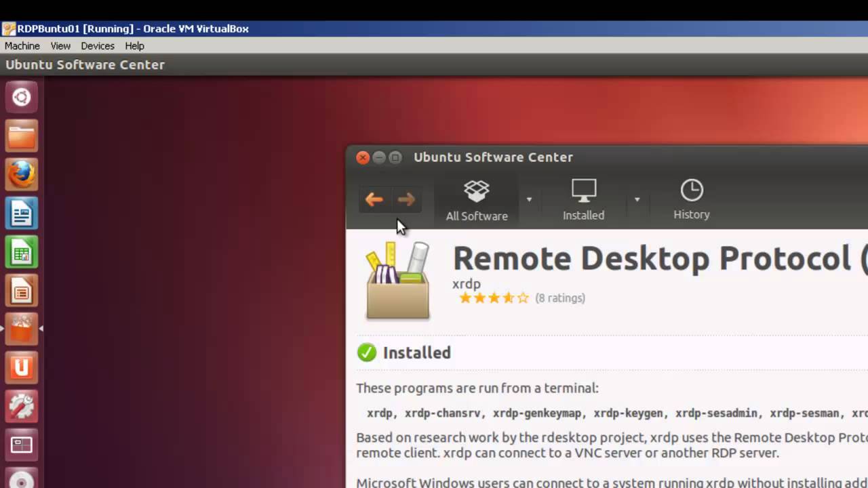Open the VirtualBox View menu
868x488 pixels.
[60, 45]
